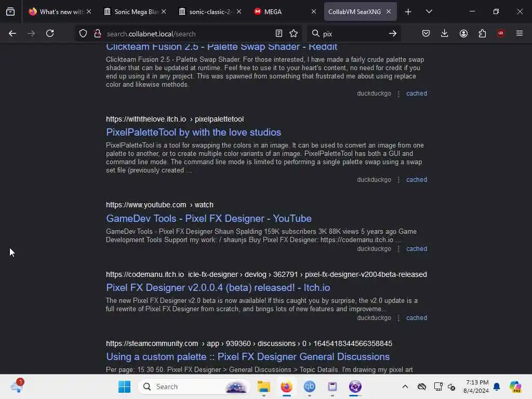
Task: Open weather widget with notification badge
Action: tap(17, 386)
